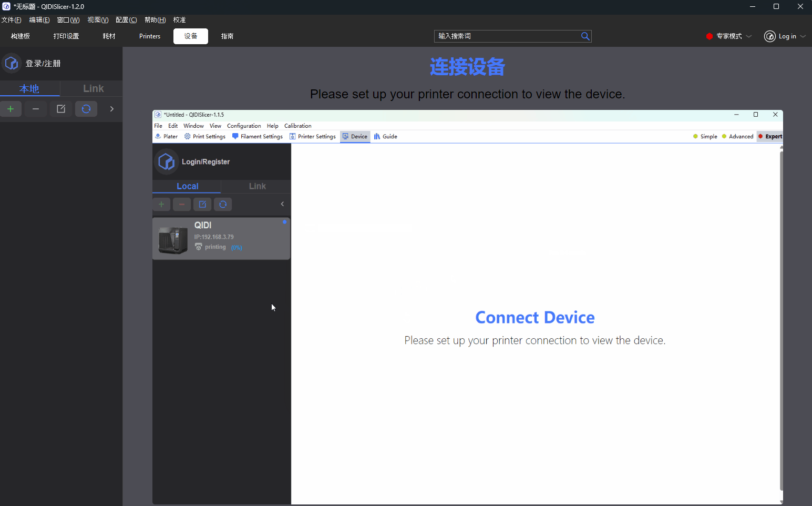Click remove device minus icon in embedded window
Screen dimensions: 812x506
point(182,204)
